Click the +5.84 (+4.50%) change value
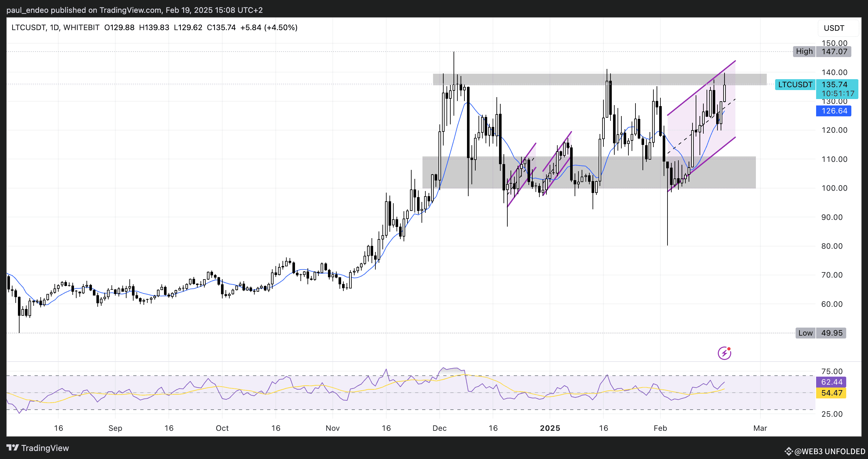 (x=269, y=27)
